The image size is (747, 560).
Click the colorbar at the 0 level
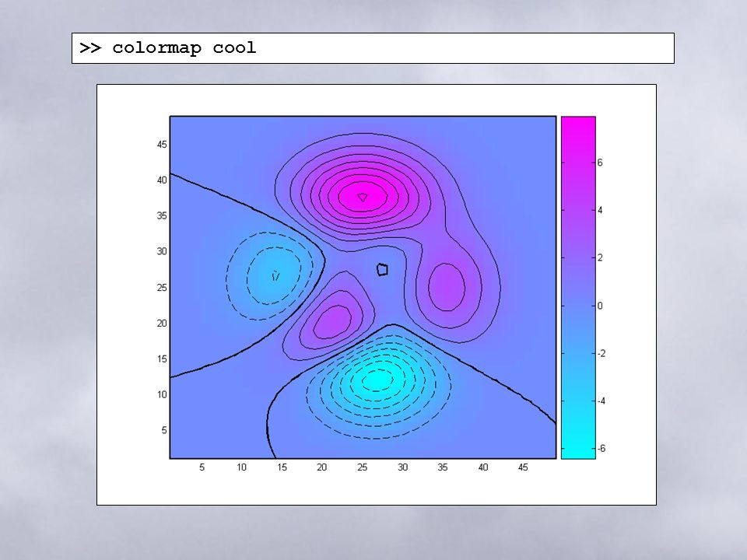click(x=578, y=306)
